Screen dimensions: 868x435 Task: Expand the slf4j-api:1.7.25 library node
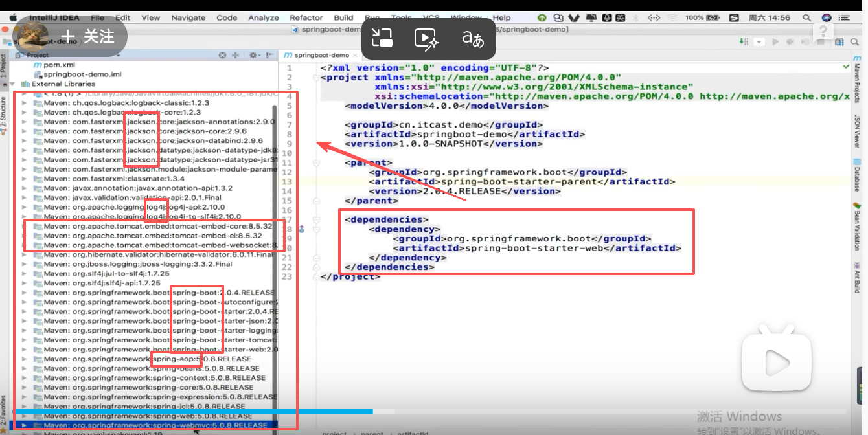click(25, 283)
